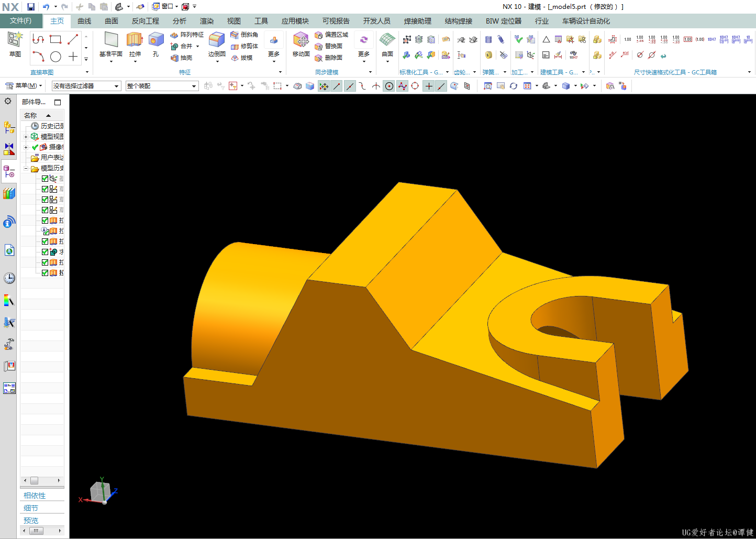
Task: Click the User Expressions (用户表达式) folder
Action: pos(48,158)
